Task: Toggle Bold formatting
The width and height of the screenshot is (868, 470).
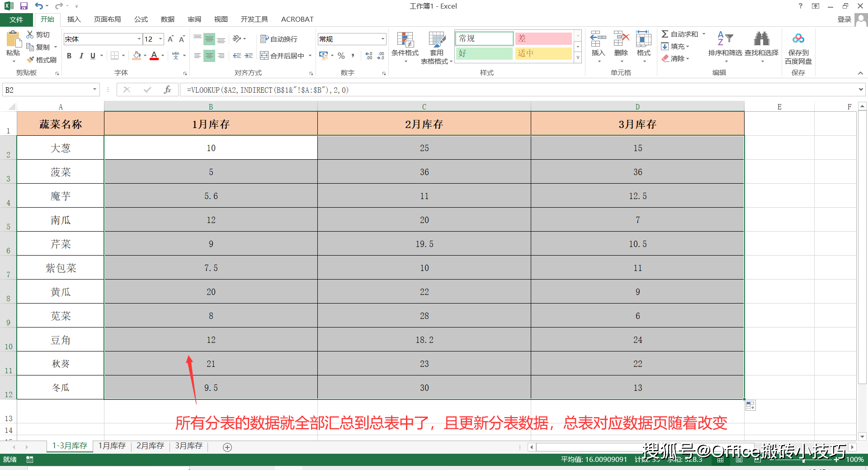Action: tap(69, 56)
